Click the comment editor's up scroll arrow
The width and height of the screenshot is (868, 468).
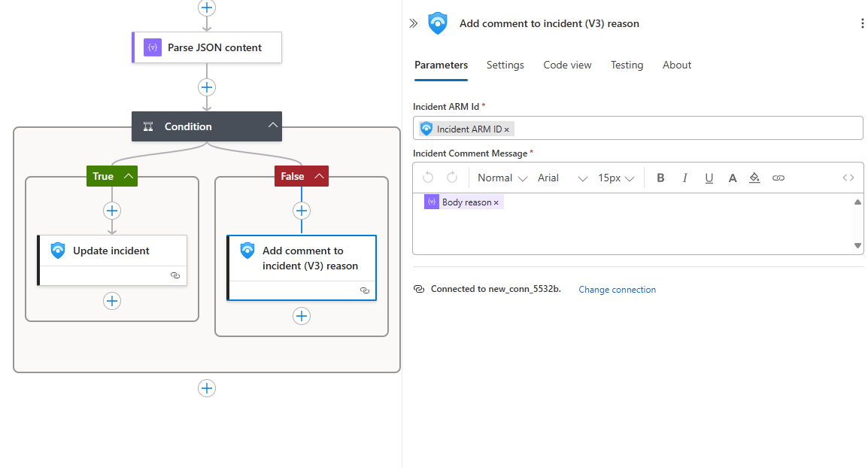click(857, 202)
